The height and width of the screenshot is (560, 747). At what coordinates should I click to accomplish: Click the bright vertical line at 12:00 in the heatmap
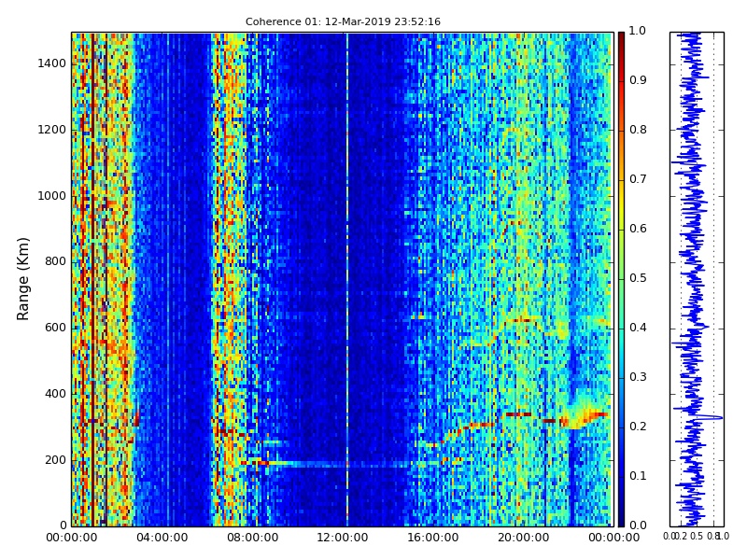[347, 279]
